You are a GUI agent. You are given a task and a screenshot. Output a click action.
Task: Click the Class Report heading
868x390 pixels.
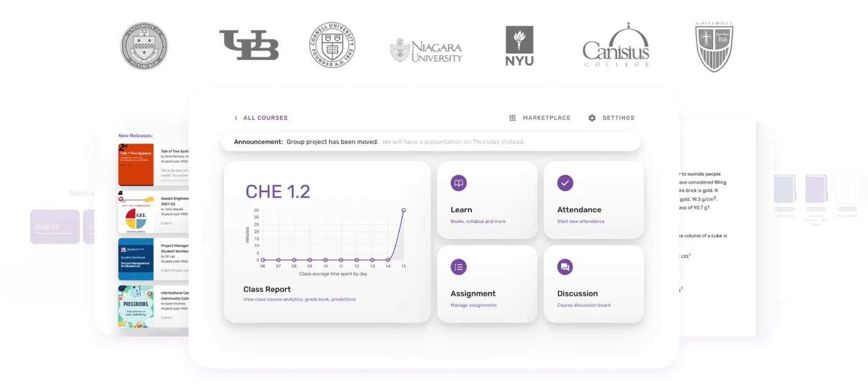click(x=267, y=289)
